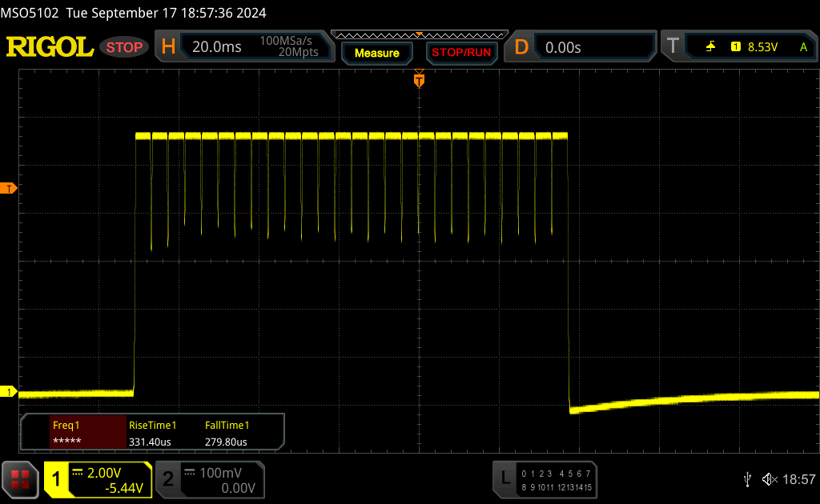Toggle channel 1 with 2.00V scale
This screenshot has width=820, height=504.
98,479
